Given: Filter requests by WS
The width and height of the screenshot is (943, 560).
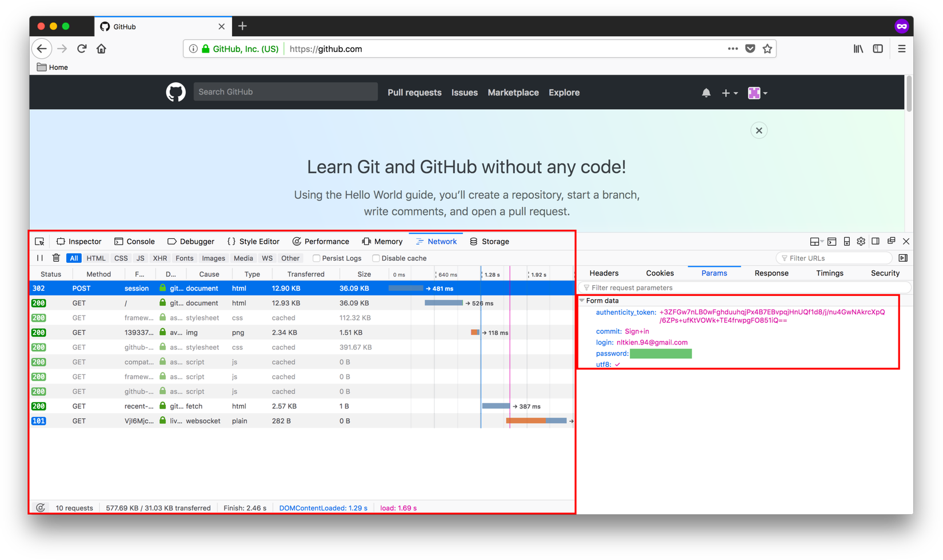Looking at the screenshot, I should point(267,258).
